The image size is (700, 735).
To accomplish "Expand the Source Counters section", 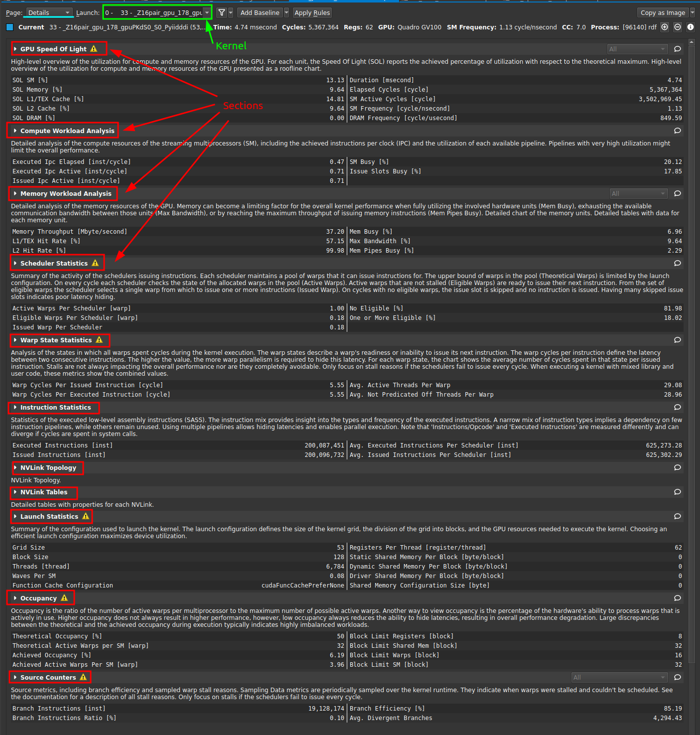I will click(x=15, y=677).
